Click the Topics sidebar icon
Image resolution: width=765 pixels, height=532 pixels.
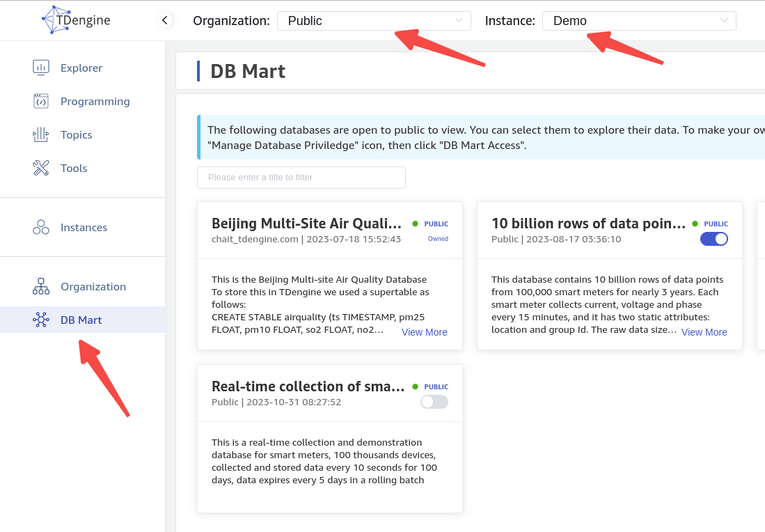coord(41,134)
